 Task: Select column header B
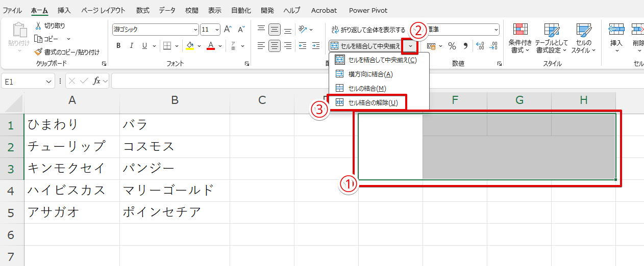click(175, 100)
